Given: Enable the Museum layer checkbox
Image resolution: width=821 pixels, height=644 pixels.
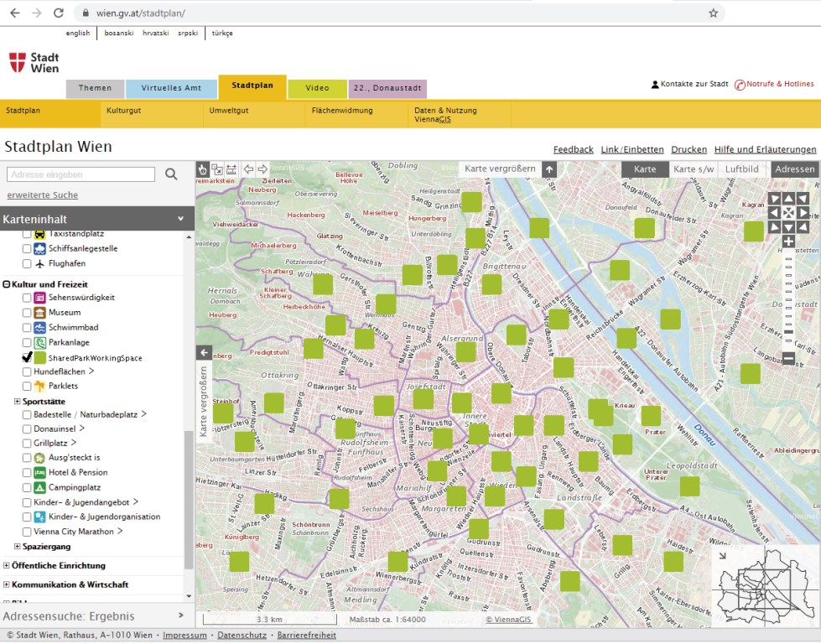Looking at the screenshot, I should pos(27,313).
